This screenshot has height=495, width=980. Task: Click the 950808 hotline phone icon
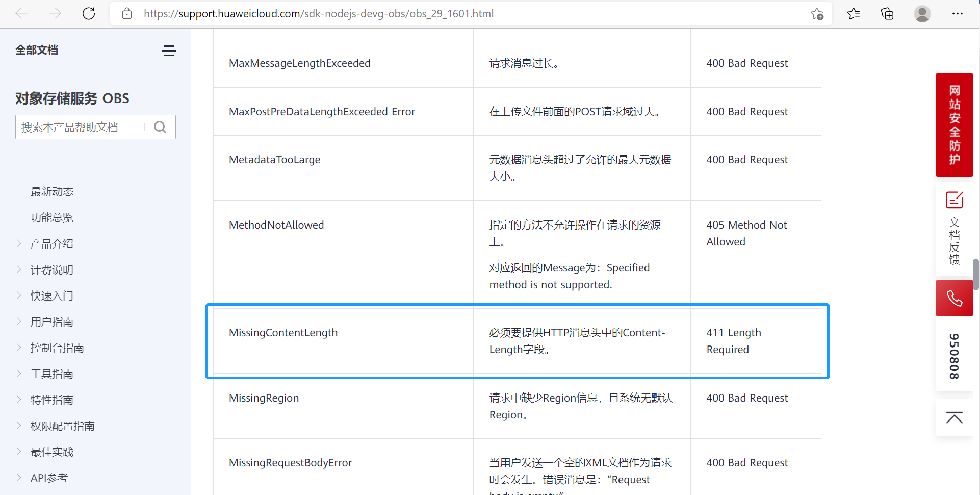point(954,298)
